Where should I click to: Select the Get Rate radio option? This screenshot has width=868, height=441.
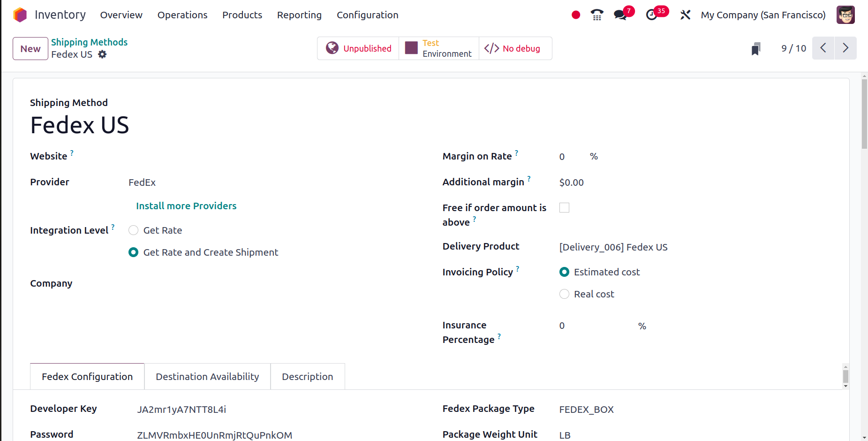[134, 230]
